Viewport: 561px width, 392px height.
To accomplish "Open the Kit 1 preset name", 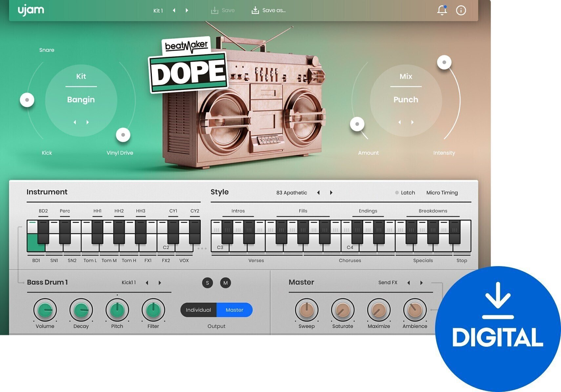I will (158, 11).
